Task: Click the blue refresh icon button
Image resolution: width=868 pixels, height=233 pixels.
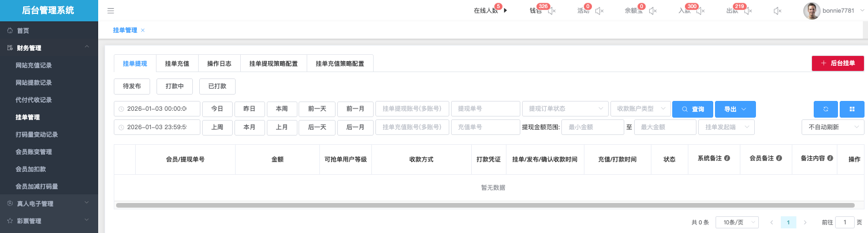Action: (825, 109)
